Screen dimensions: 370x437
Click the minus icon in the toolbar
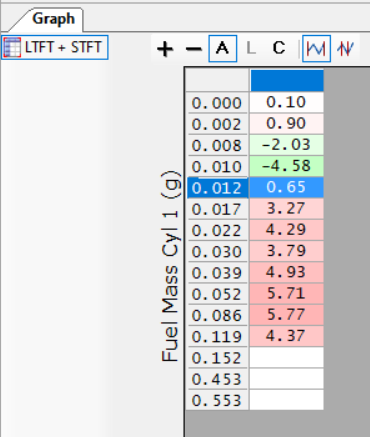(x=194, y=49)
